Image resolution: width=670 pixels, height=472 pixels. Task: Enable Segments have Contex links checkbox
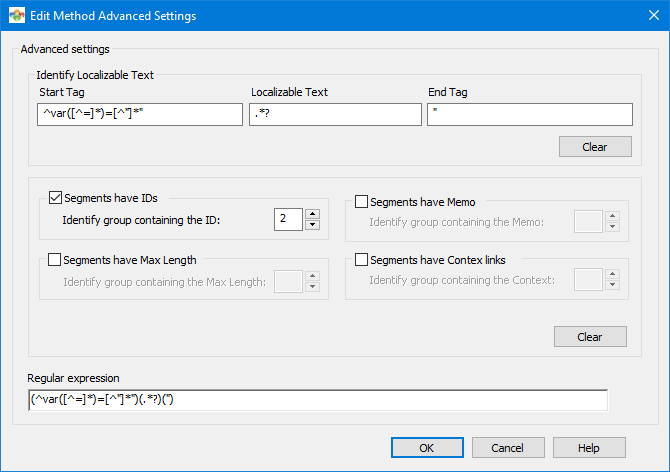pos(361,260)
